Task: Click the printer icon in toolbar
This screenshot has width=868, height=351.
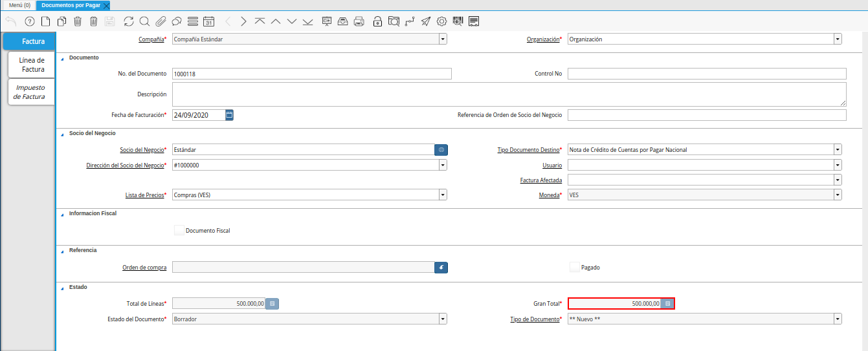Action: (x=359, y=21)
